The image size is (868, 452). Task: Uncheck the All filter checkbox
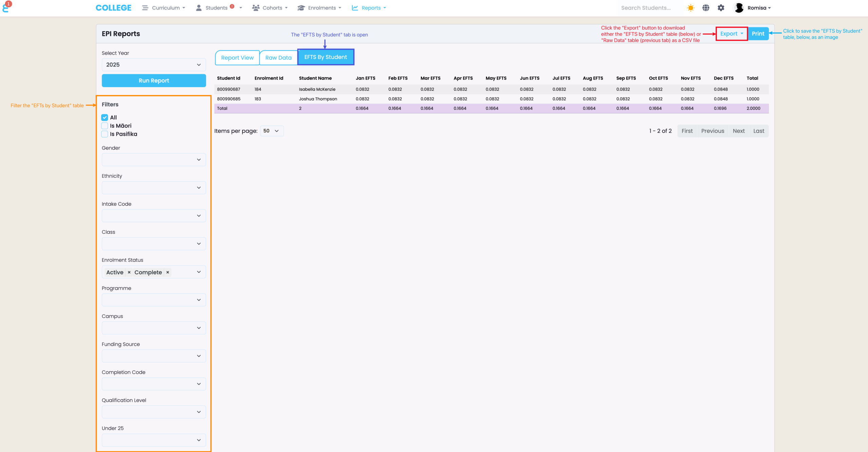point(105,117)
